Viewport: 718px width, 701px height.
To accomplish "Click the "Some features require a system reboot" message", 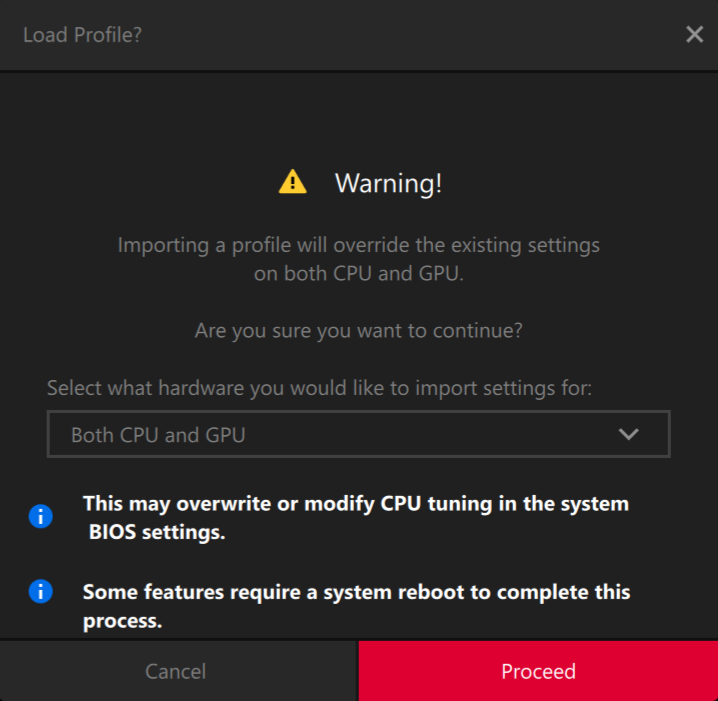I will [355, 591].
